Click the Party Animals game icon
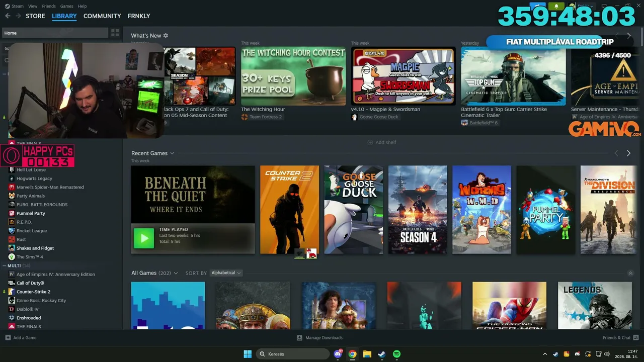Screen dimensions: 644x362 (x=12, y=196)
